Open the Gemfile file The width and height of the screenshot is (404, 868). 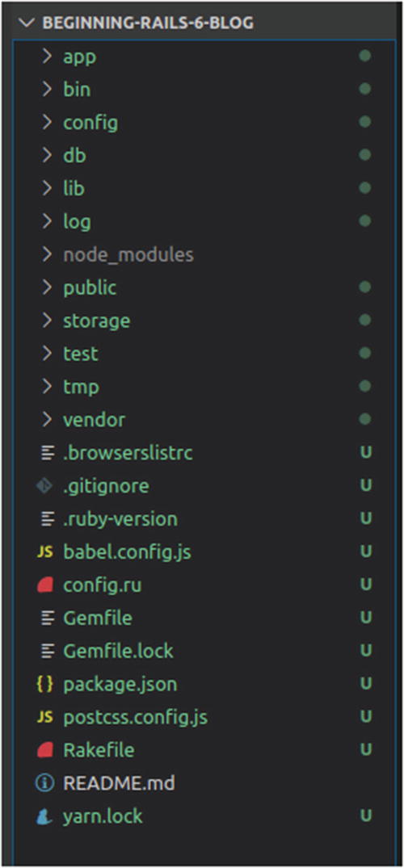pyautogui.click(x=98, y=618)
